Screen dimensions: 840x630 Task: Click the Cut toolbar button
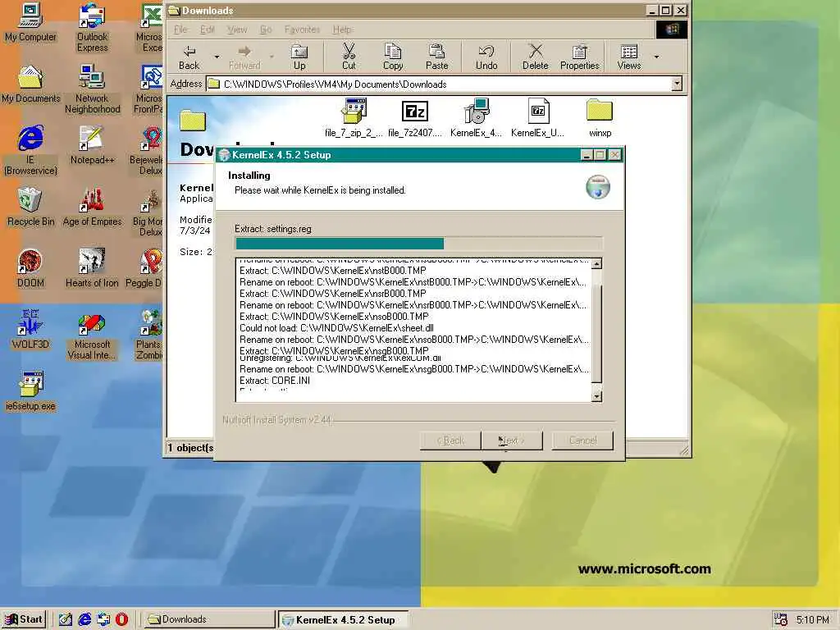point(349,57)
